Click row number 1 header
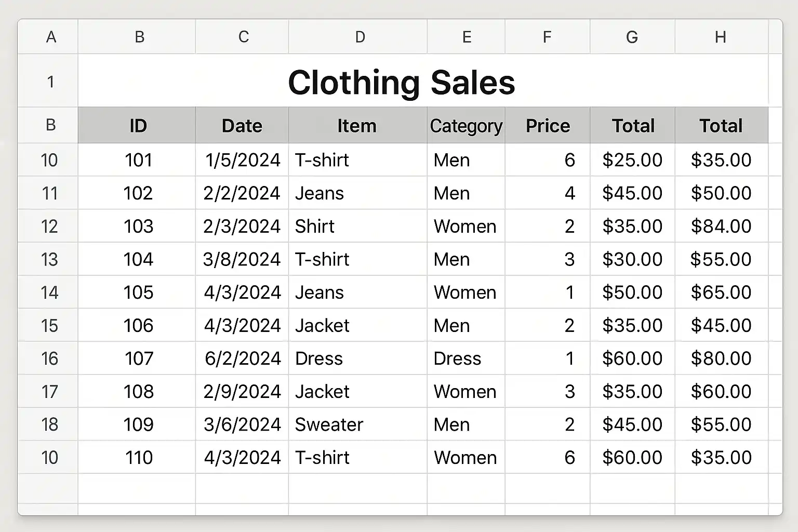Viewport: 798px width, 532px height. click(x=50, y=82)
